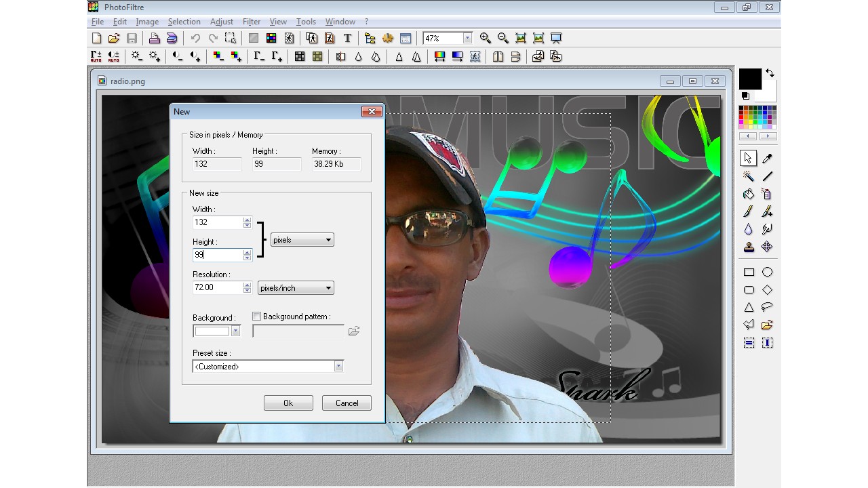Click the Saturation plus icon
The height and width of the screenshot is (488, 868).
click(236, 56)
